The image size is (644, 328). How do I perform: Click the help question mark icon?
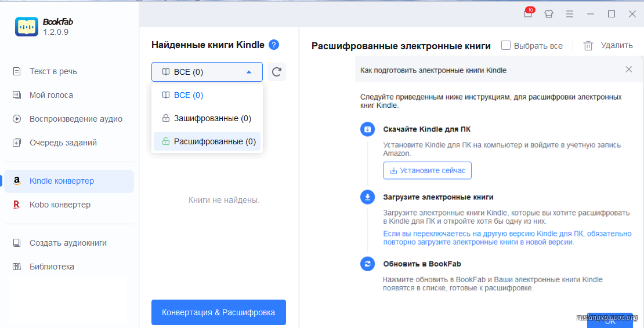[x=274, y=45]
